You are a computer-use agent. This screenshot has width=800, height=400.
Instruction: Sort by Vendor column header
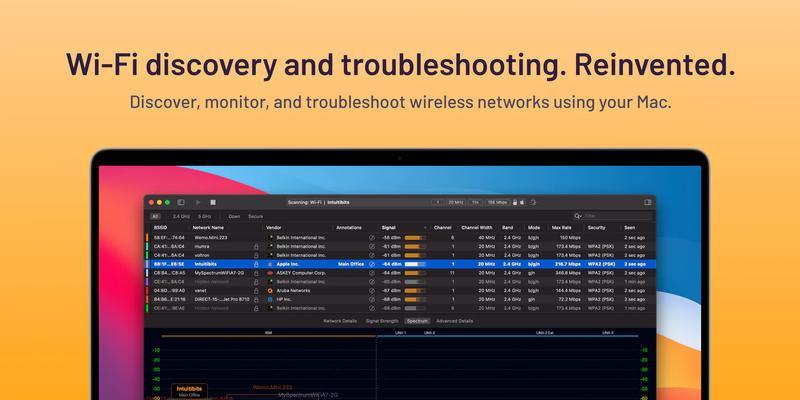pos(274,228)
